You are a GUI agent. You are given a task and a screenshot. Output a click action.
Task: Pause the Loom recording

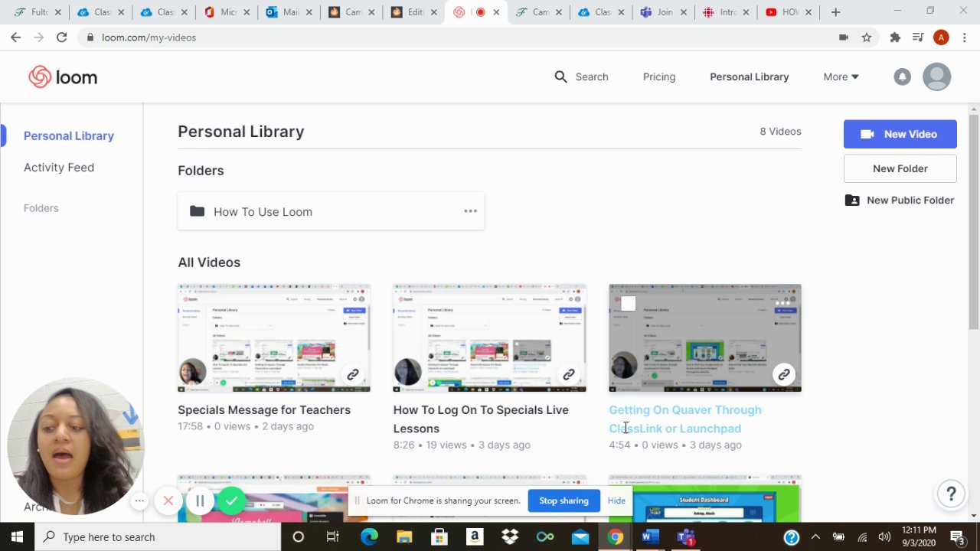(200, 501)
